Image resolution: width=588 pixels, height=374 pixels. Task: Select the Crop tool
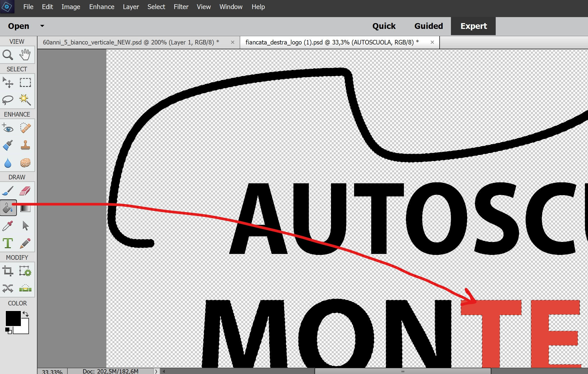(x=8, y=271)
